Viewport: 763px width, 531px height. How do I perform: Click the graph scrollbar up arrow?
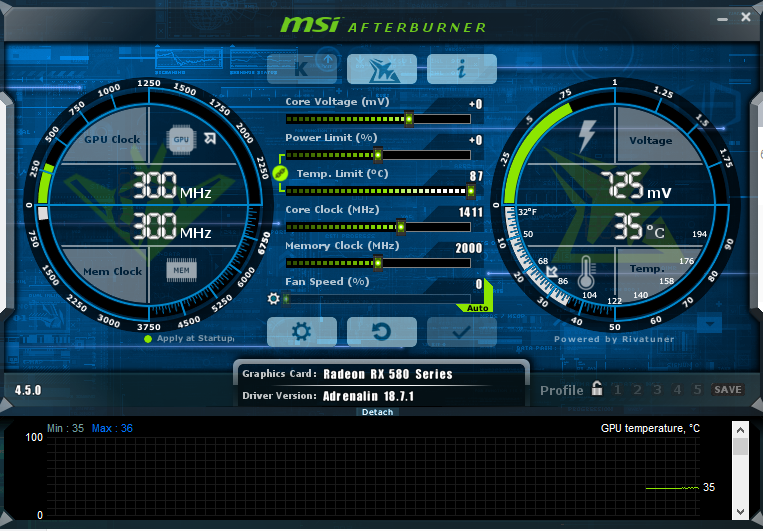coord(740,430)
